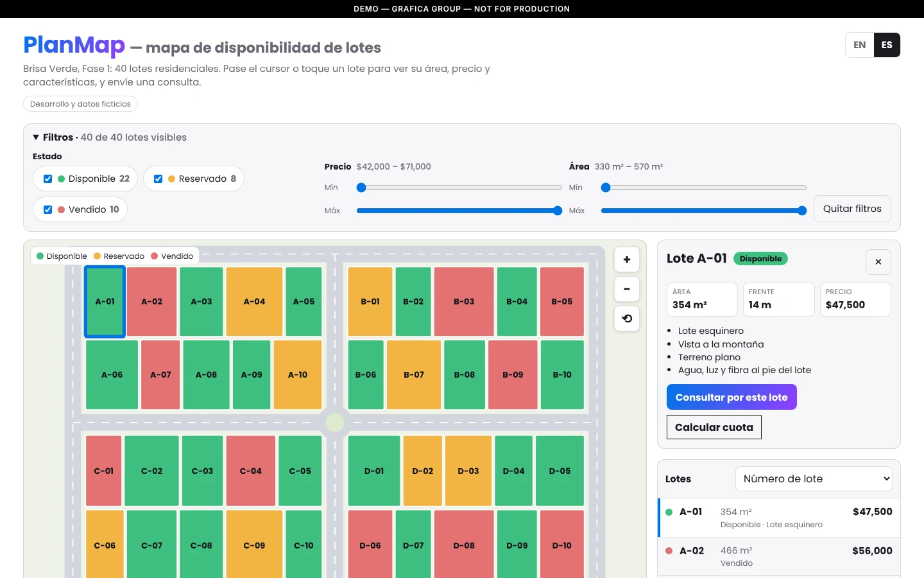The image size is (924, 578).
Task: Select lot C-06 on the map
Action: tap(105, 545)
